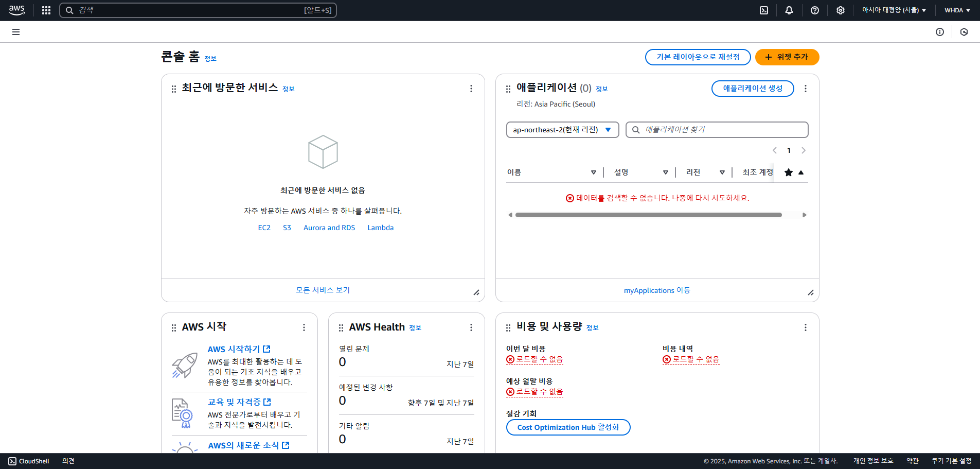Click Cost Optimization Hub 활성화 button
980x469 pixels.
point(568,427)
